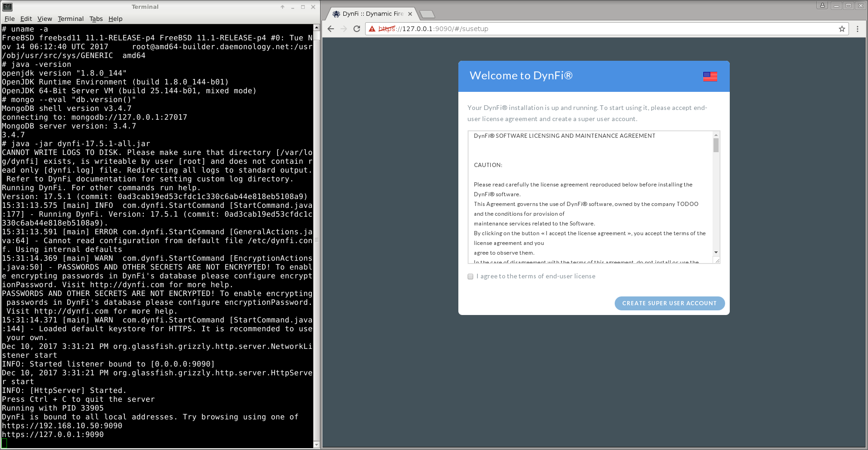Viewport: 868px width, 450px height.
Task: Open the Terminal View menu
Action: click(45, 19)
